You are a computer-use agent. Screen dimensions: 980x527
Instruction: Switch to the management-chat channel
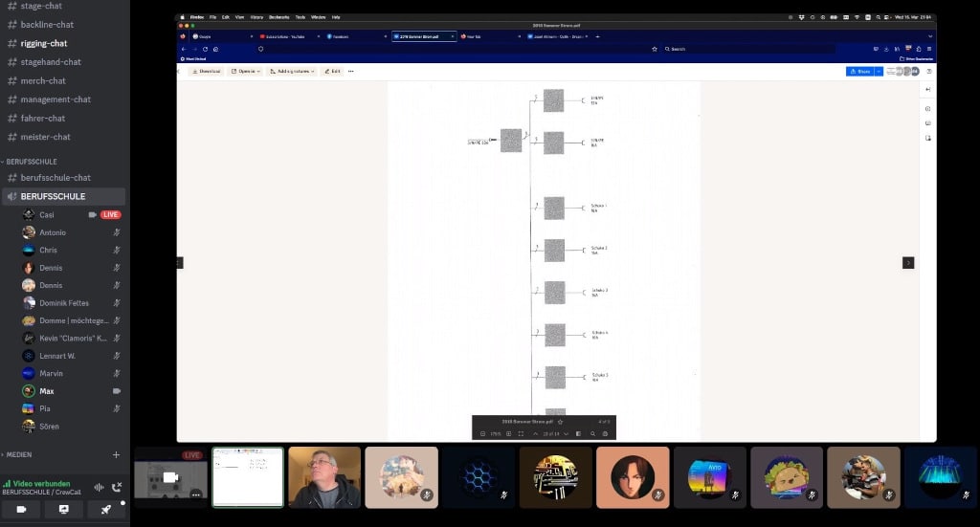pyautogui.click(x=56, y=99)
